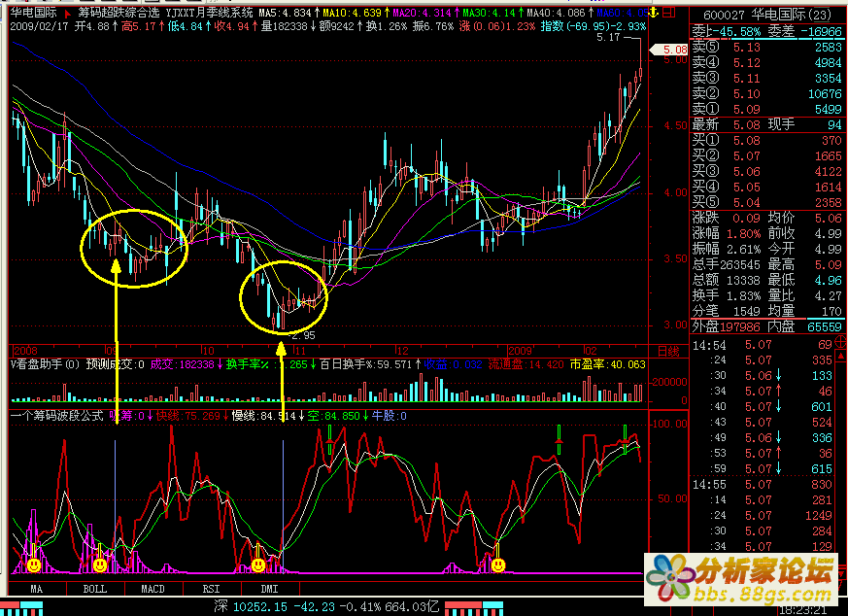Viewport: 848px width, 616px height.
Task: Click the red crosshair icon beside the tick list
Action: coord(841,341)
